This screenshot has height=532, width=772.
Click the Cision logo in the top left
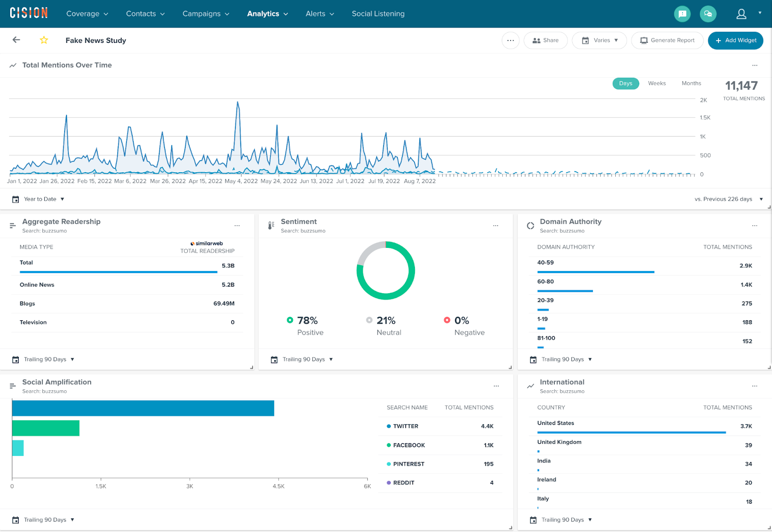click(28, 13)
